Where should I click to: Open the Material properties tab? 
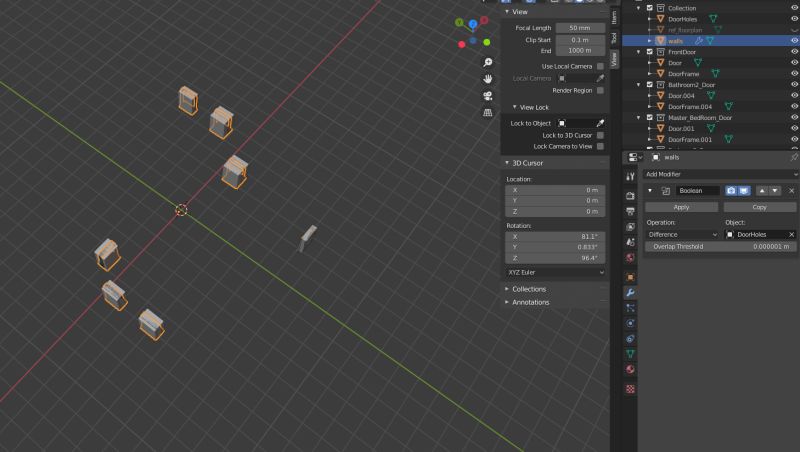(x=630, y=369)
